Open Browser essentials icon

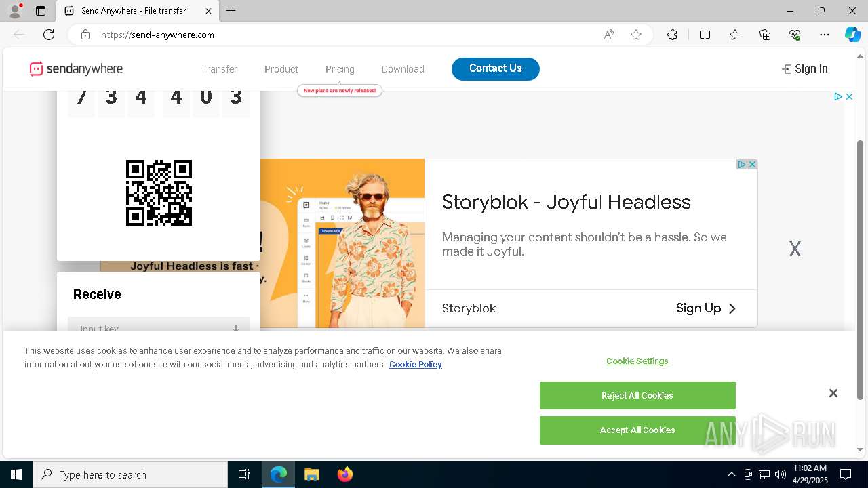tap(795, 35)
